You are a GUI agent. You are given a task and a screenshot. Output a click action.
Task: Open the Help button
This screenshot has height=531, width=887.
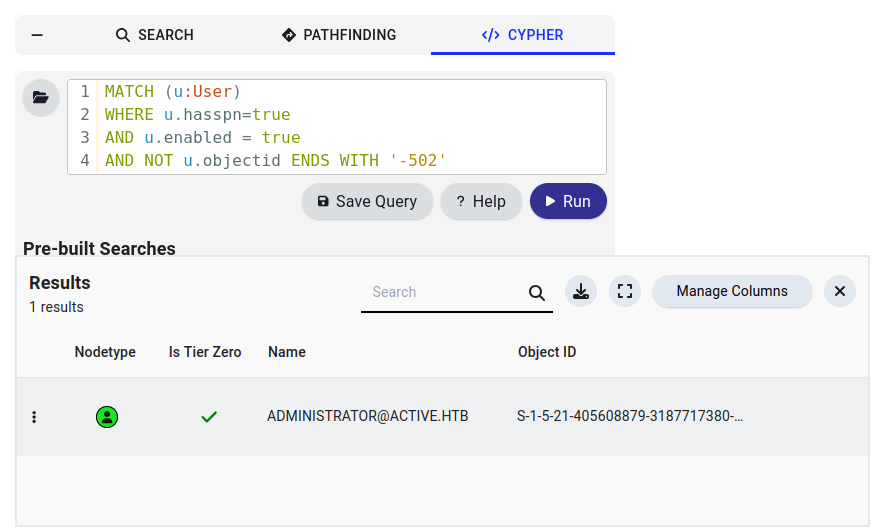pos(481,201)
